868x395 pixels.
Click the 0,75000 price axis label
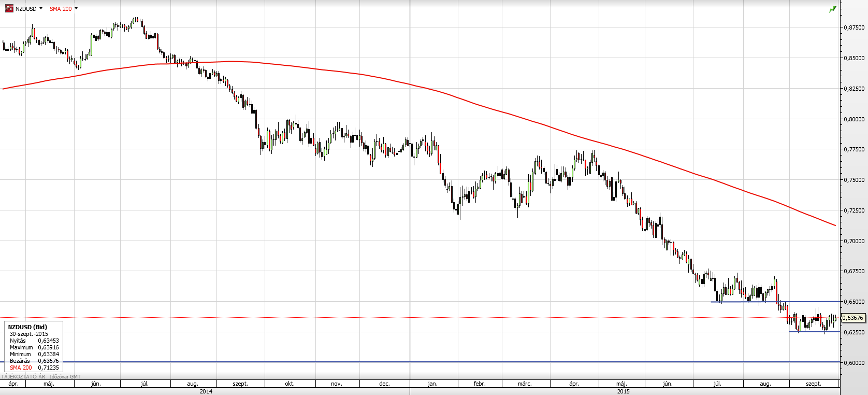click(855, 180)
